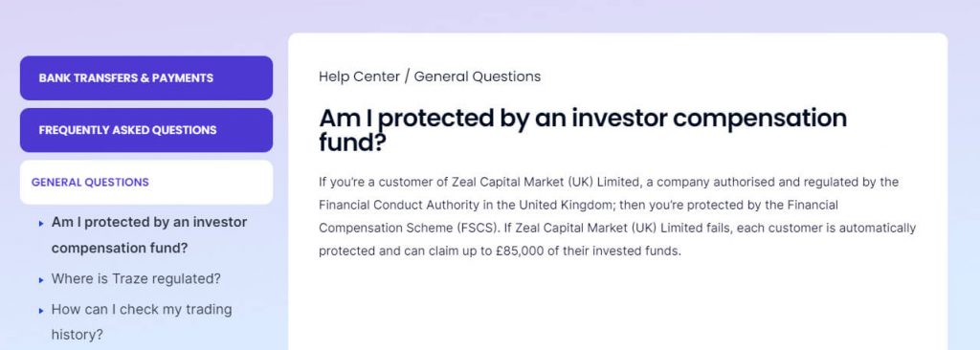The height and width of the screenshot is (350, 980).
Task: Open General Questions breadcrumb link
Action: (x=477, y=77)
